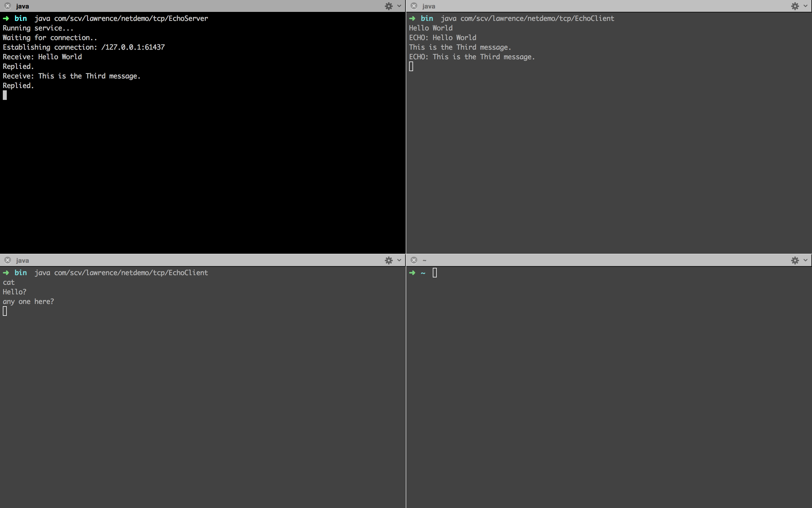The height and width of the screenshot is (508, 812).
Task: Open gear settings in the bottom-left EchoClient pane
Action: (389, 260)
